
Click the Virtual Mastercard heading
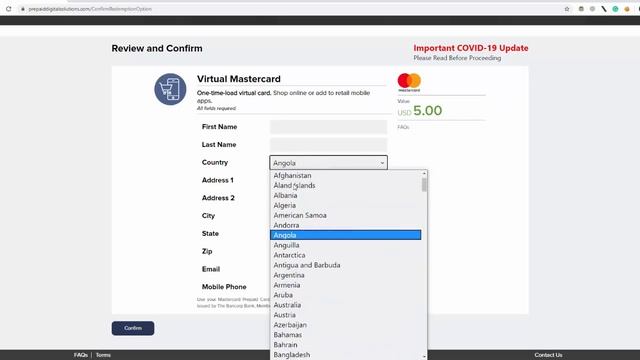coord(239,79)
